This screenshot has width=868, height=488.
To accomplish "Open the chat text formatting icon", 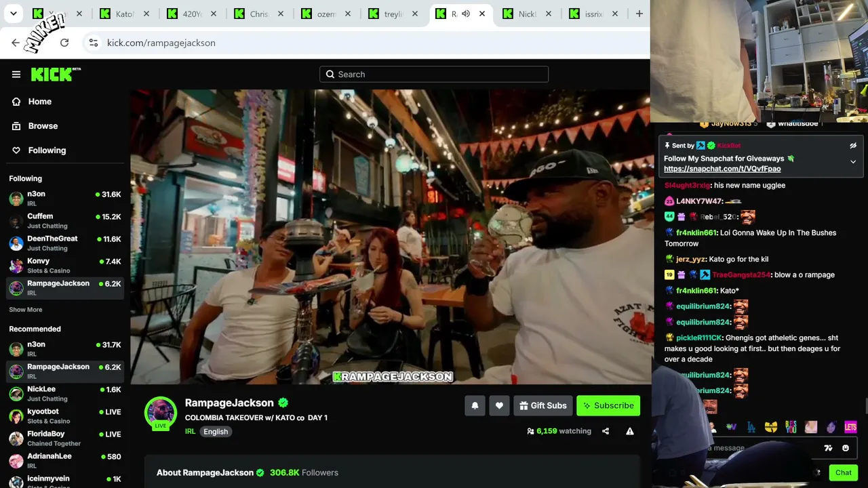I will pyautogui.click(x=828, y=448).
